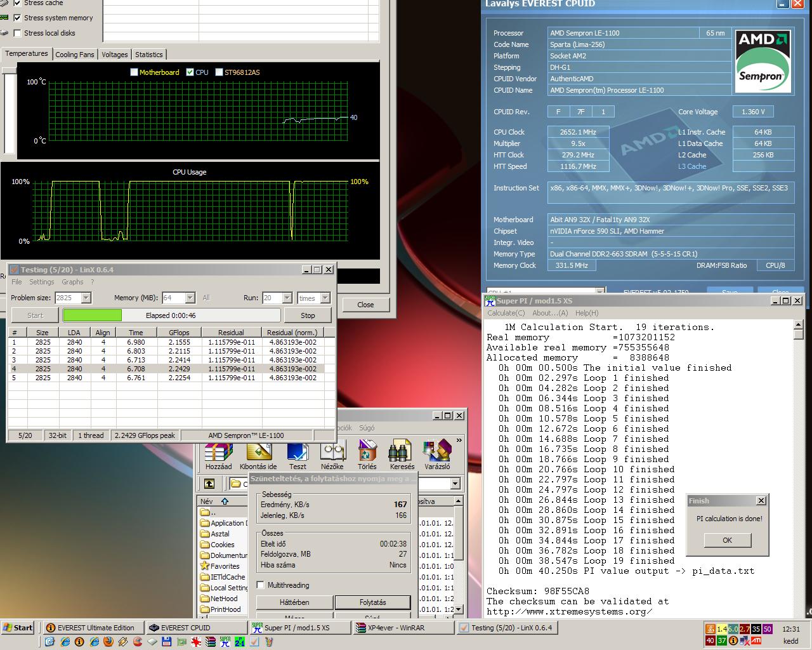The height and width of the screenshot is (650, 812).
Task: Toggle the Stress local disks checkbox
Action: [x=17, y=33]
